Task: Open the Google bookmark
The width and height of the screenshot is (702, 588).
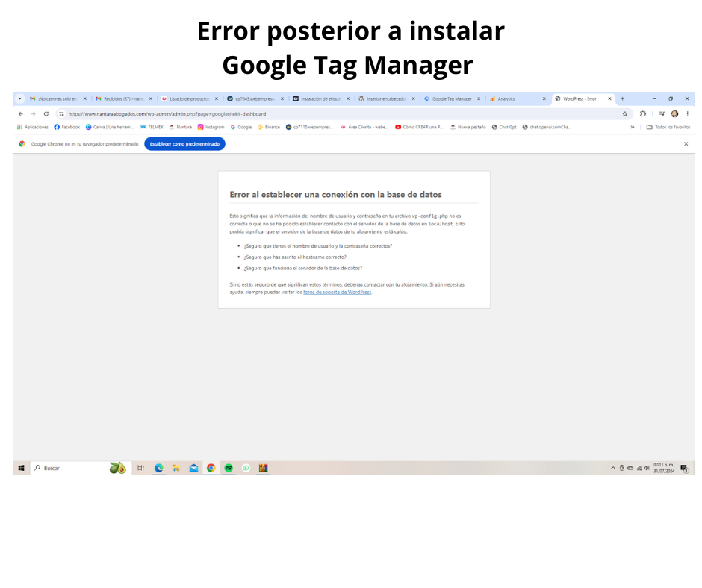Action: click(x=241, y=127)
